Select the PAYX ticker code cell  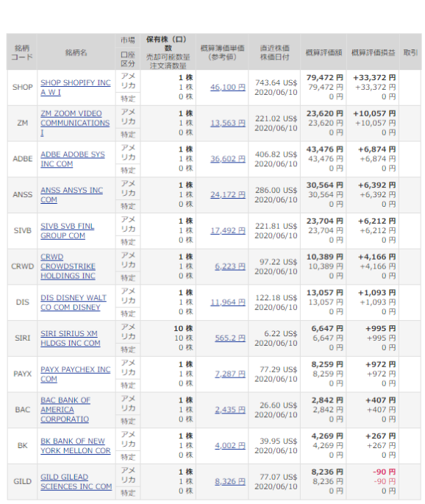tap(22, 375)
